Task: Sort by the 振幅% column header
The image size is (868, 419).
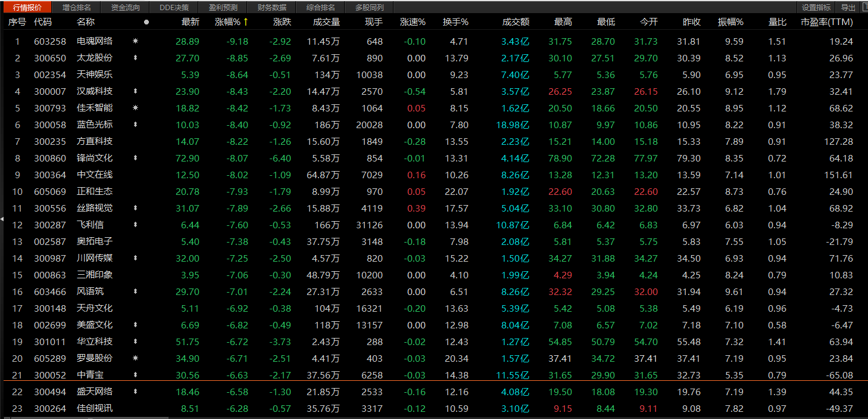Action: tap(730, 22)
